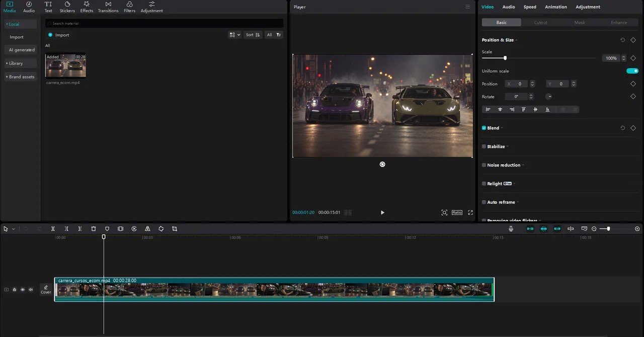The height and width of the screenshot is (337, 644).
Task: Enable the Noise reduction checkbox
Action: coord(484,165)
